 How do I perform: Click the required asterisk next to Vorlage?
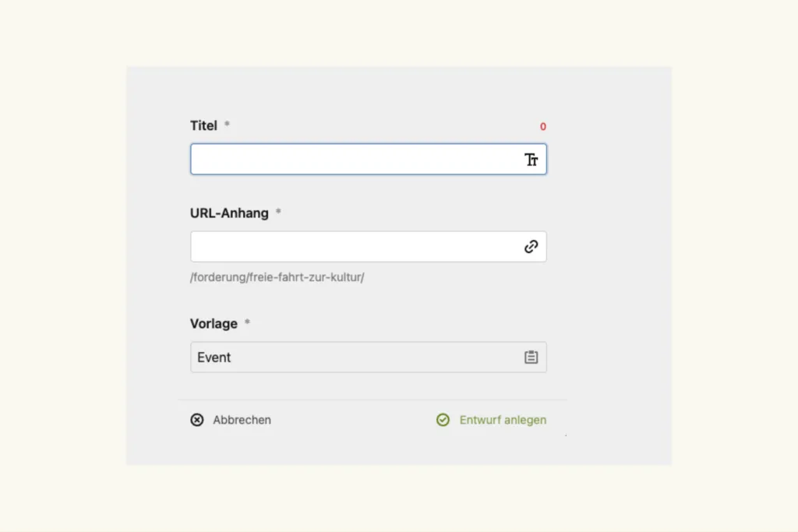tap(248, 322)
